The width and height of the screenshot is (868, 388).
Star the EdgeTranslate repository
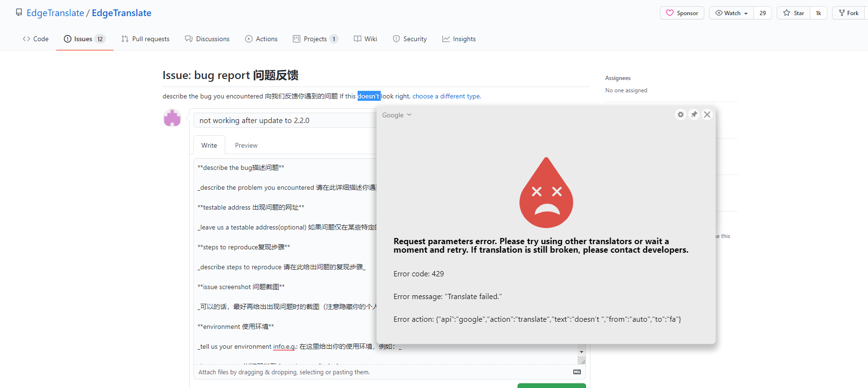click(x=793, y=13)
